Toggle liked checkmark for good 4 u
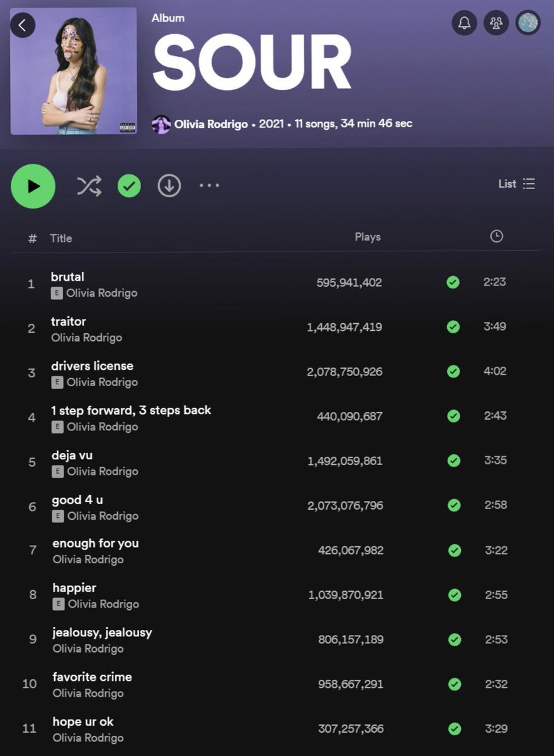Screen dimensions: 554x756 tap(453, 505)
